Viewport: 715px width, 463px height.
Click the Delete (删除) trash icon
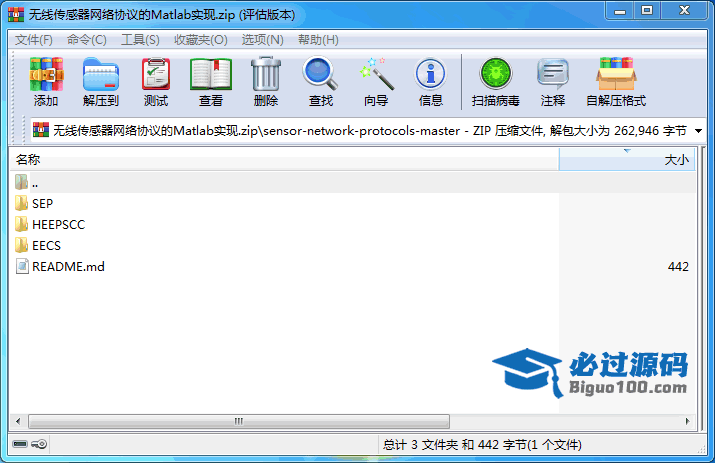[x=266, y=74]
